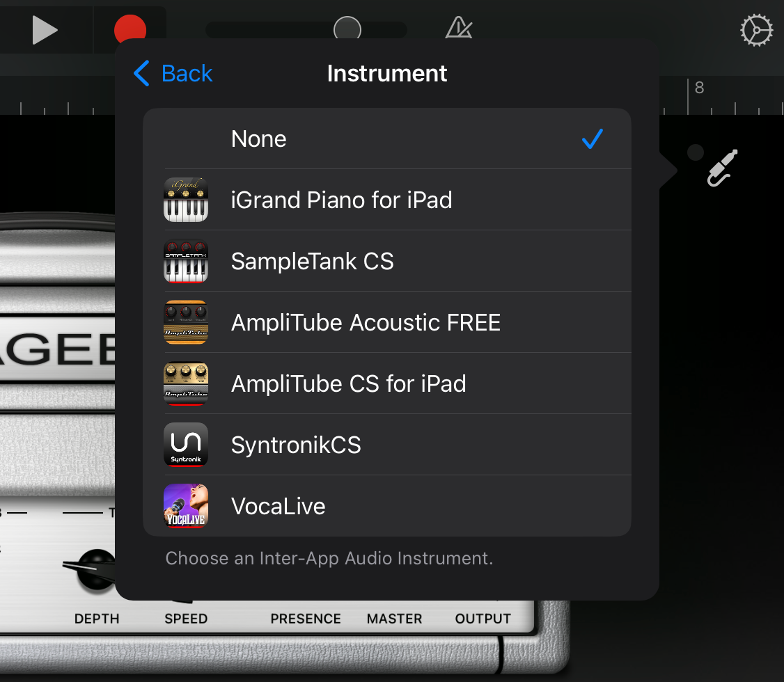The width and height of the screenshot is (784, 682).
Task: Click the amp knob above DEPTH
Action: (95, 571)
